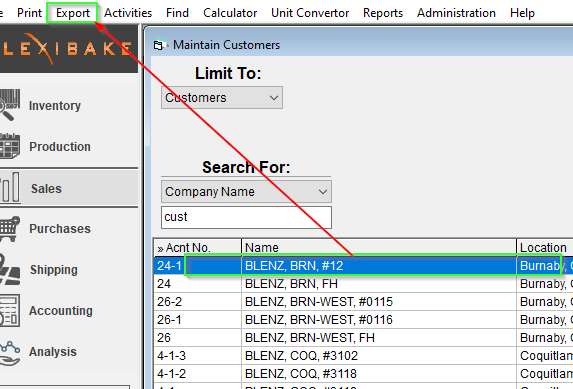Open the Help menu
Image resolution: width=573 pixels, height=389 pixels.
point(522,13)
